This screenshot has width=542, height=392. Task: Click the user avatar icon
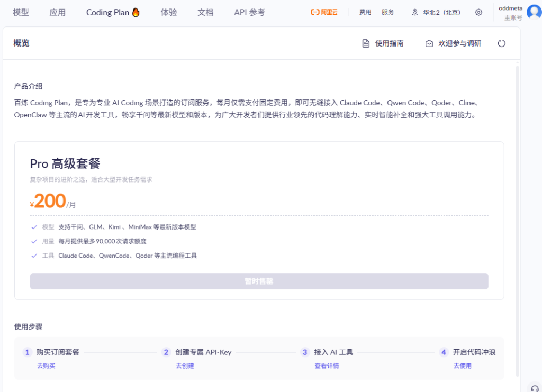[534, 12]
